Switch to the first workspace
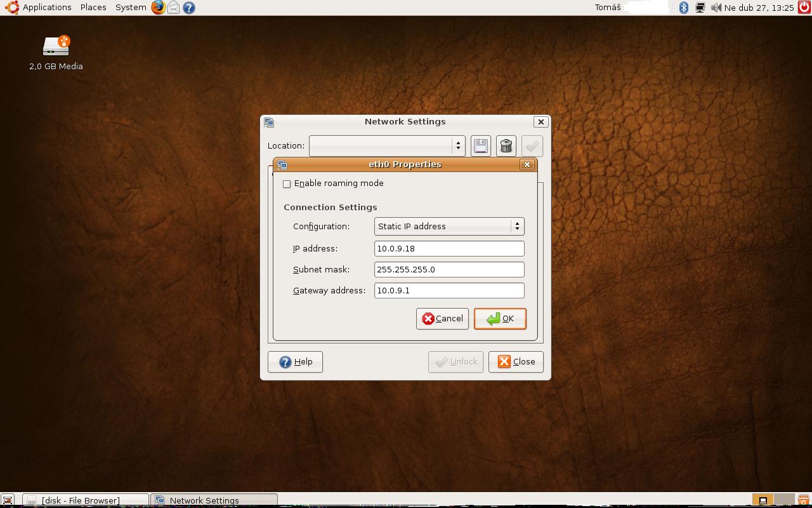Viewport: 812px width, 508px height. point(763,500)
